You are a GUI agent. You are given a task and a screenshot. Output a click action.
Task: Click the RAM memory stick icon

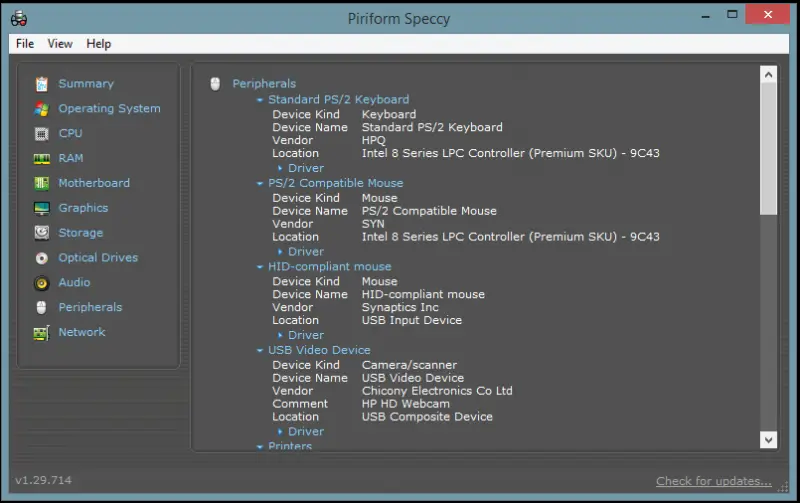tap(42, 159)
